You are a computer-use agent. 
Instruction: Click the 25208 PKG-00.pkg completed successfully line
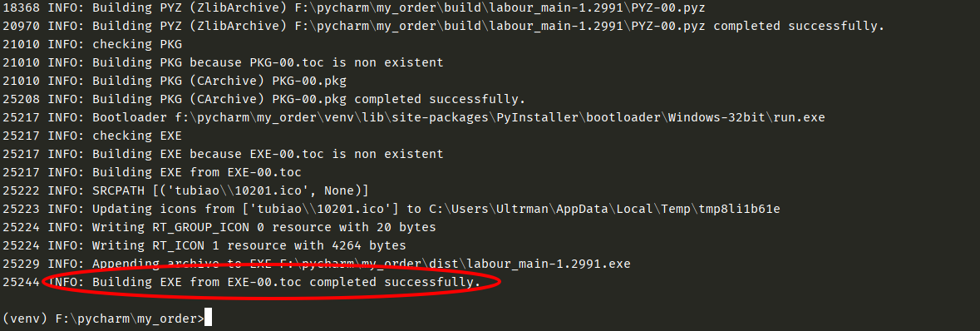(x=263, y=100)
